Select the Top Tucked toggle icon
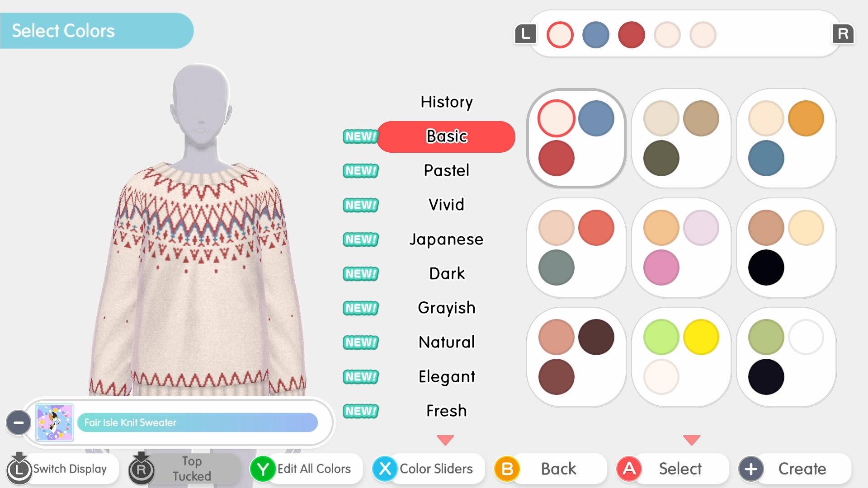This screenshot has width=868, height=488. [142, 469]
